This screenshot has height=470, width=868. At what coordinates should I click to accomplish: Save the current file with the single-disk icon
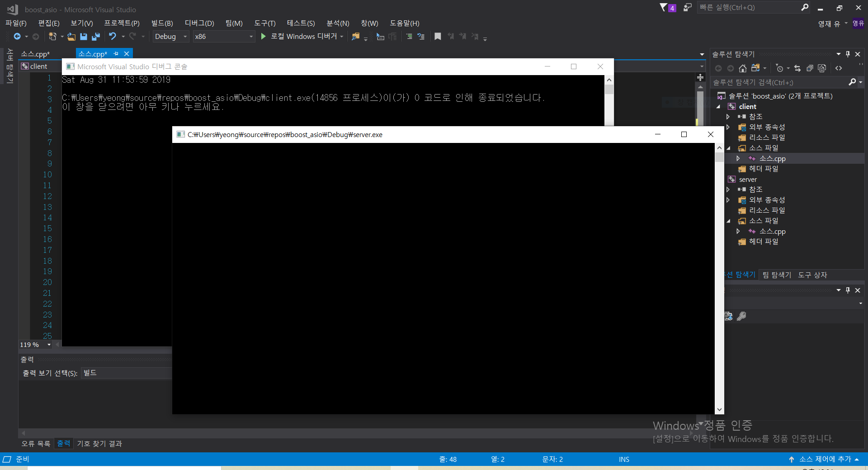tap(84, 36)
